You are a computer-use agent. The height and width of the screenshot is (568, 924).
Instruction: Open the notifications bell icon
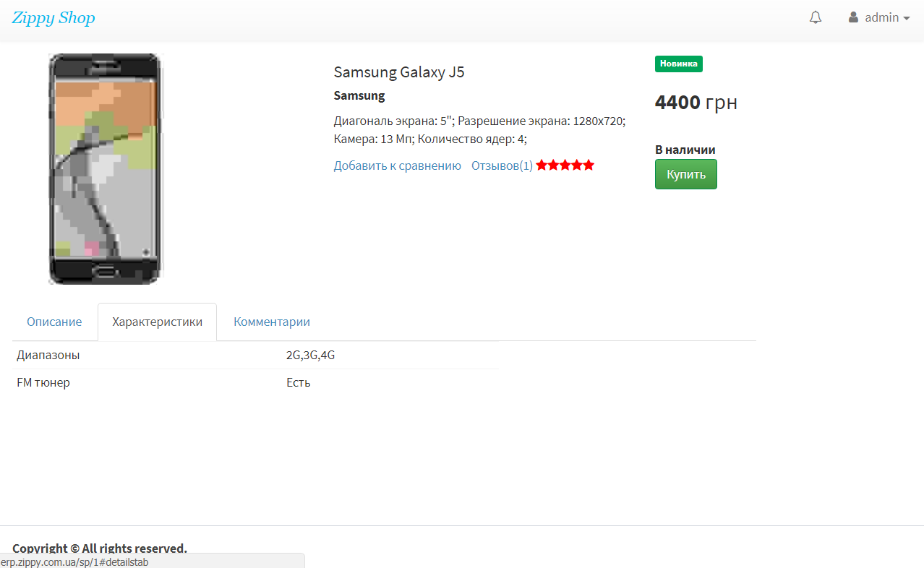click(816, 17)
